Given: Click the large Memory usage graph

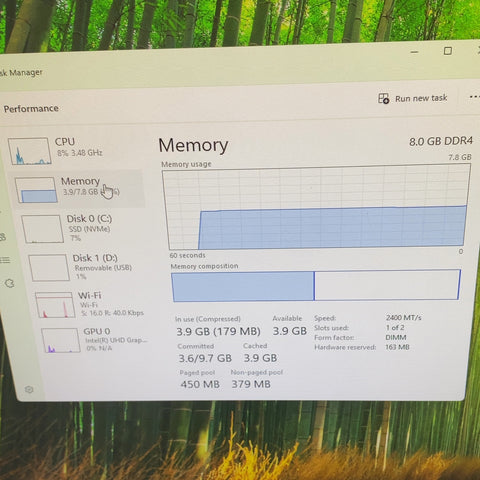Looking at the screenshot, I should pos(316,207).
